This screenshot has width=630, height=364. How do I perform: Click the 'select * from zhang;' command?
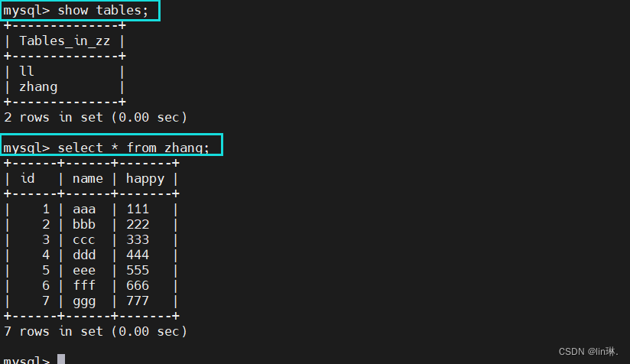click(x=133, y=147)
